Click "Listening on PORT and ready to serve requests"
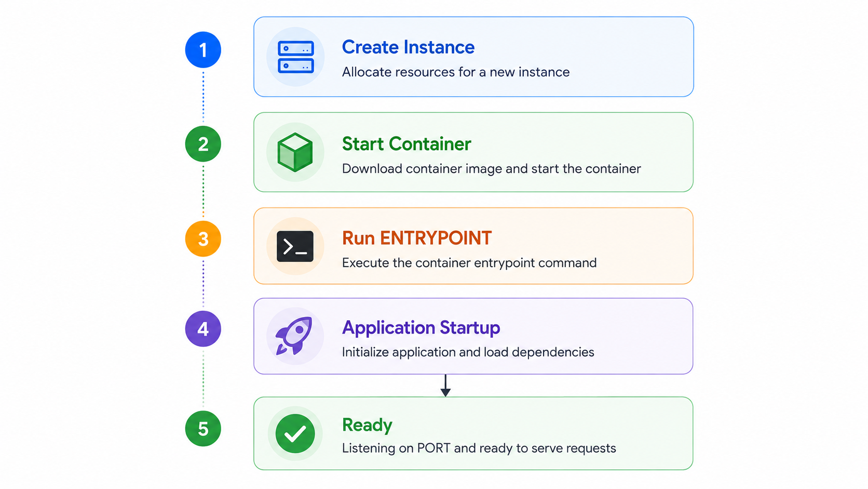Screen dimensions: 868x489 pos(479,448)
